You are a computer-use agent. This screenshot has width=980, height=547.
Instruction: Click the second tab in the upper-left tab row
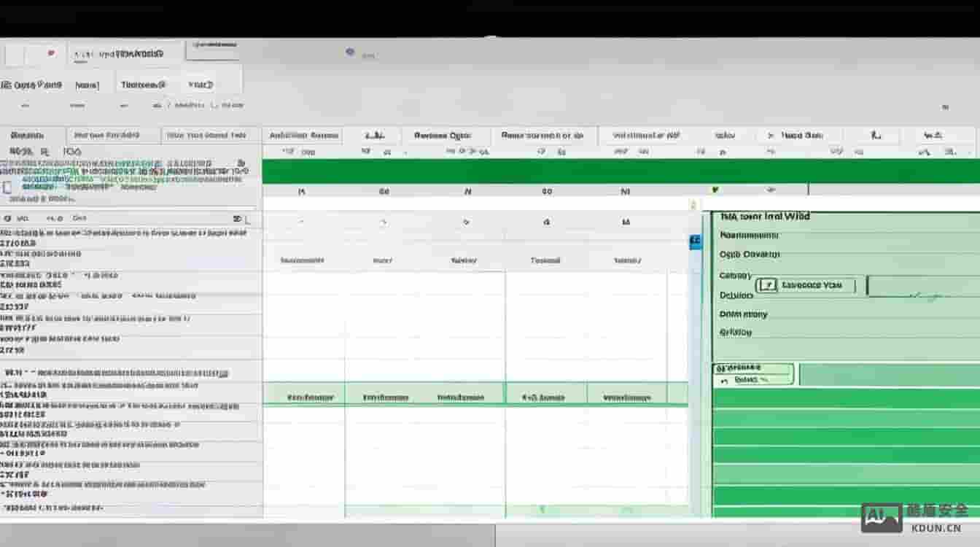click(x=87, y=85)
